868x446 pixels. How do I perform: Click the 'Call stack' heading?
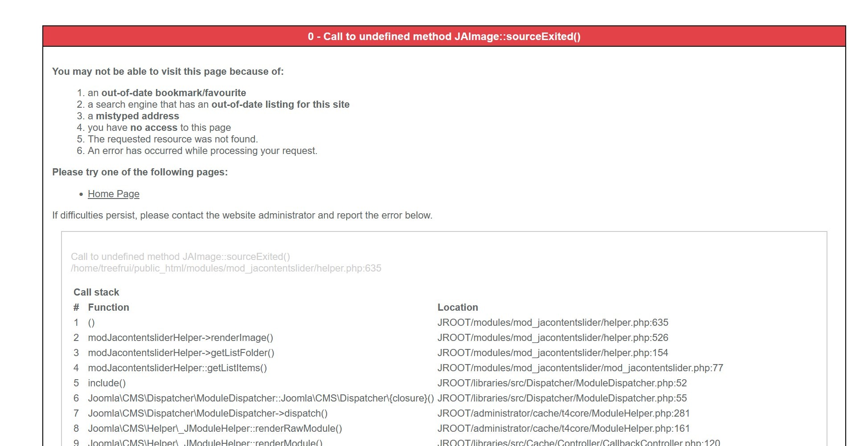96,292
